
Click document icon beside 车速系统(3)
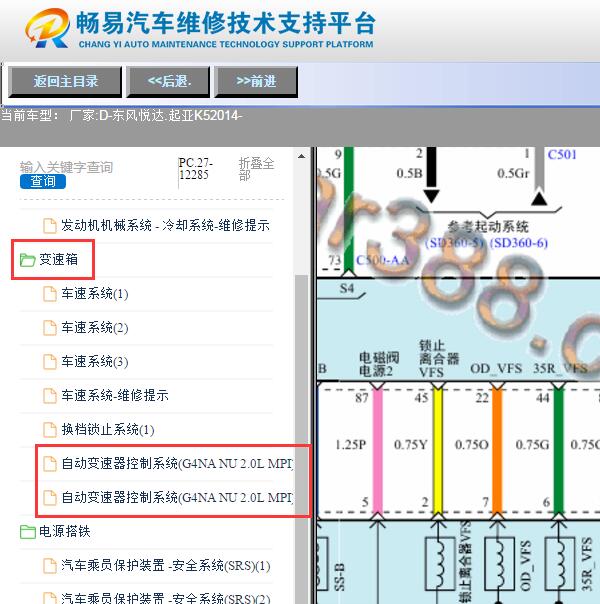[50, 362]
